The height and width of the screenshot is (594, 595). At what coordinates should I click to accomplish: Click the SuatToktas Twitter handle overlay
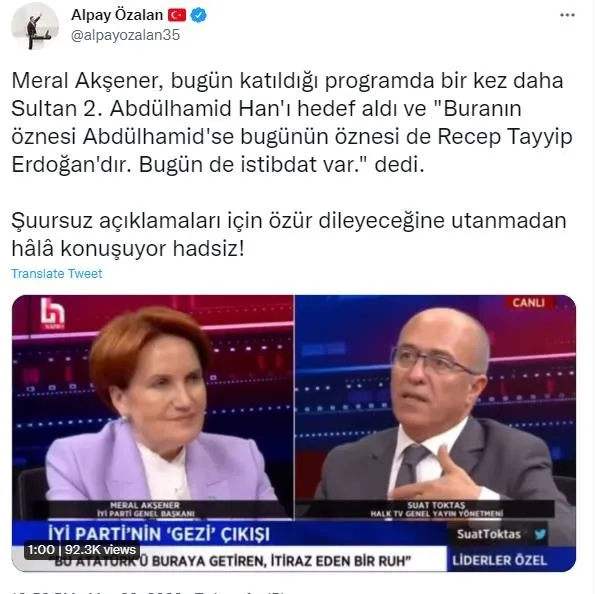[x=489, y=534]
